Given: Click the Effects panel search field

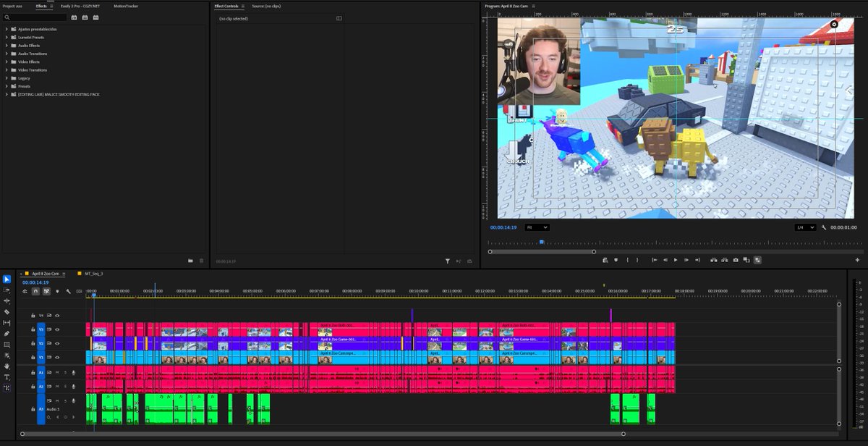Looking at the screenshot, I should tap(35, 17).
